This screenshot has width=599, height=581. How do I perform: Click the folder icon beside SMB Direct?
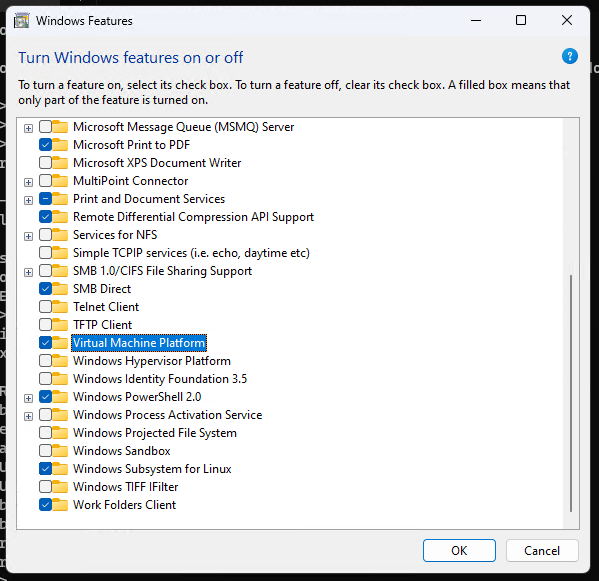[60, 289]
